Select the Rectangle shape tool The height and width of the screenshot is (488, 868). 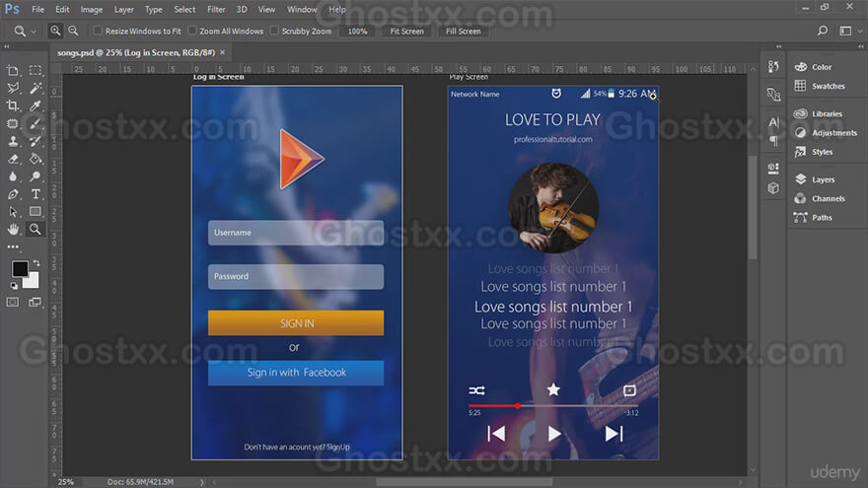[36, 211]
